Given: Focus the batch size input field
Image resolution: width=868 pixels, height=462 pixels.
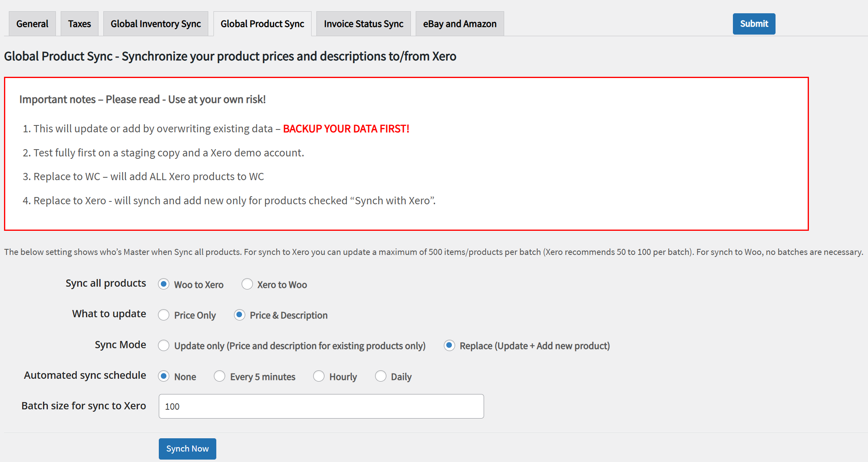Looking at the screenshot, I should [321, 406].
